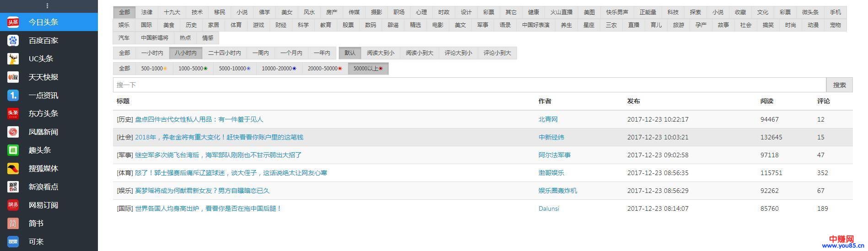
Task: Filter by 1000-5000 read range
Action: coord(193,69)
